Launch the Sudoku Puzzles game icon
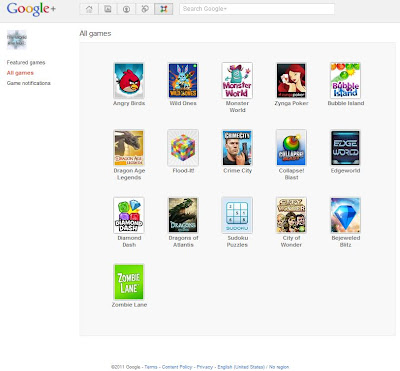 (x=237, y=215)
